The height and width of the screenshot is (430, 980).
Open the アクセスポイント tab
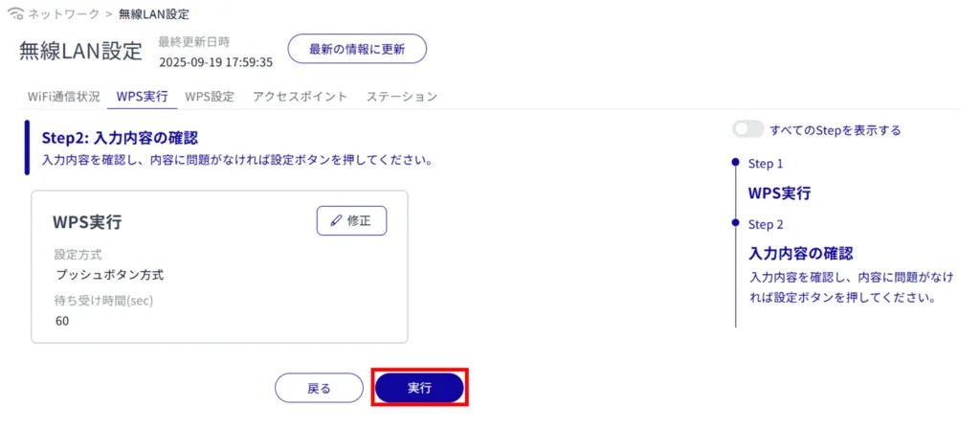click(300, 97)
